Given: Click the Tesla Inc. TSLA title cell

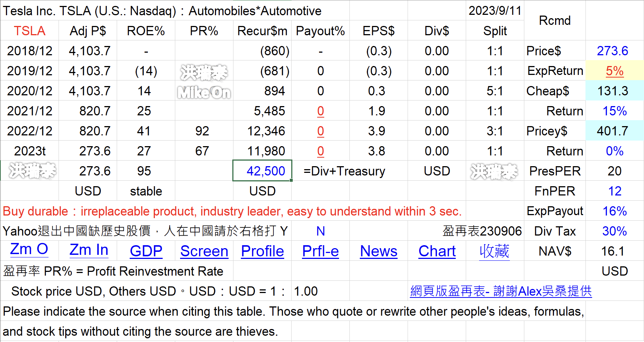Looking at the screenshot, I should click(x=162, y=11).
